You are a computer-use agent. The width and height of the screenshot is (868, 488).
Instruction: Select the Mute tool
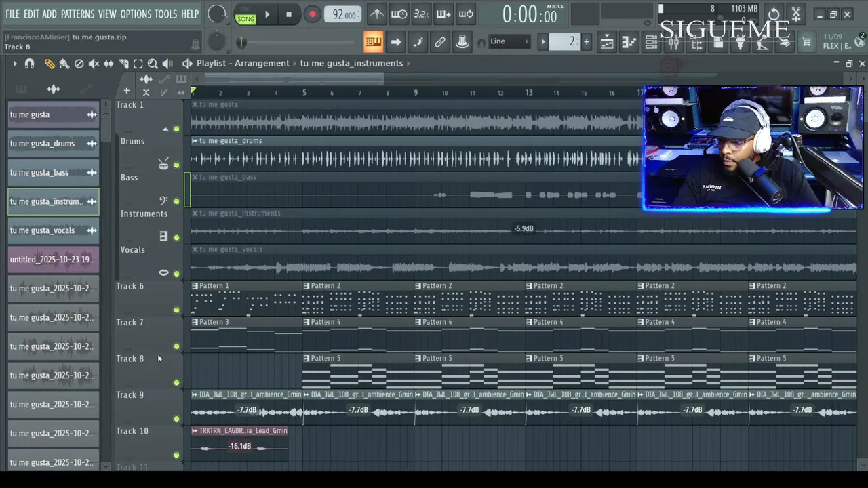click(94, 63)
